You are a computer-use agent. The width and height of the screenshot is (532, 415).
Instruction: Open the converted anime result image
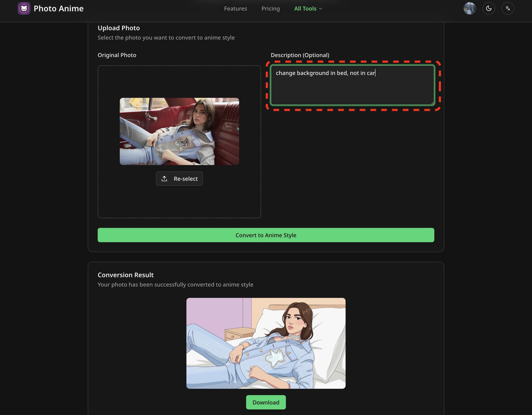click(x=266, y=343)
